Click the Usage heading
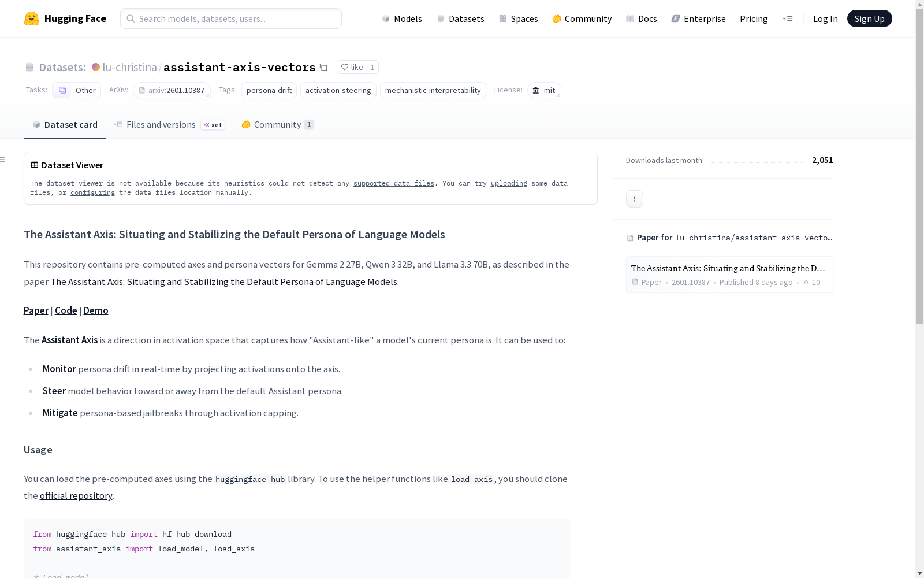 pos(38,450)
